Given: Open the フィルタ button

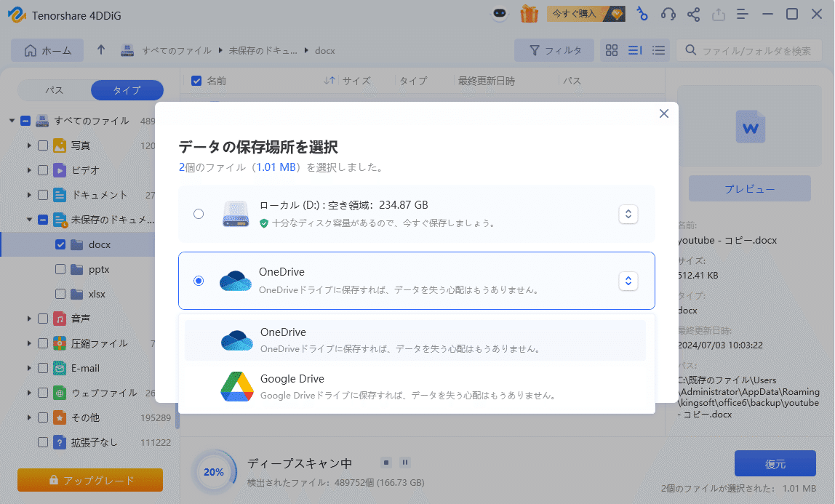Looking at the screenshot, I should [554, 51].
